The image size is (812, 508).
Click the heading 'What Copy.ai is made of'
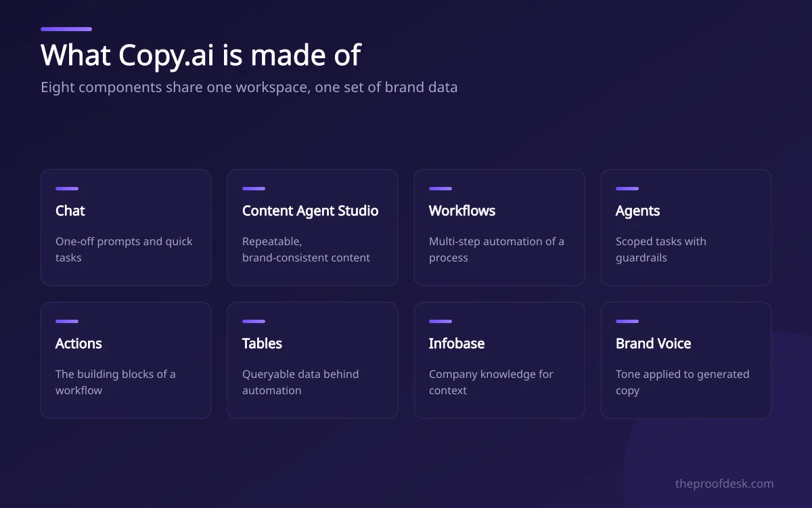201,55
